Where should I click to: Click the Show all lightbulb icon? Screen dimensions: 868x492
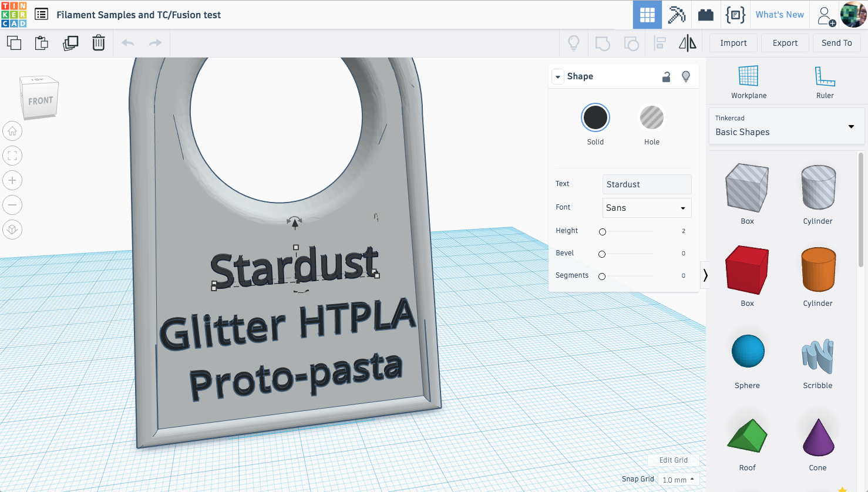click(574, 43)
